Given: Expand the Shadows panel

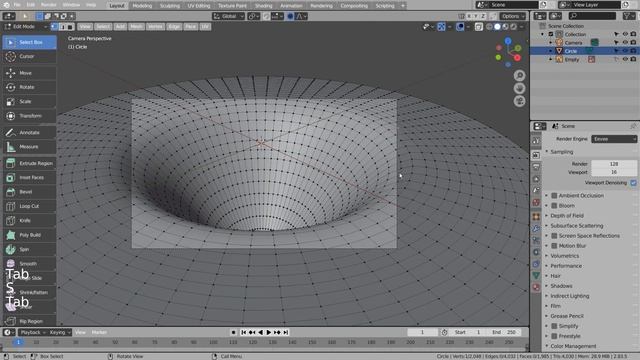Looking at the screenshot, I should (561, 286).
